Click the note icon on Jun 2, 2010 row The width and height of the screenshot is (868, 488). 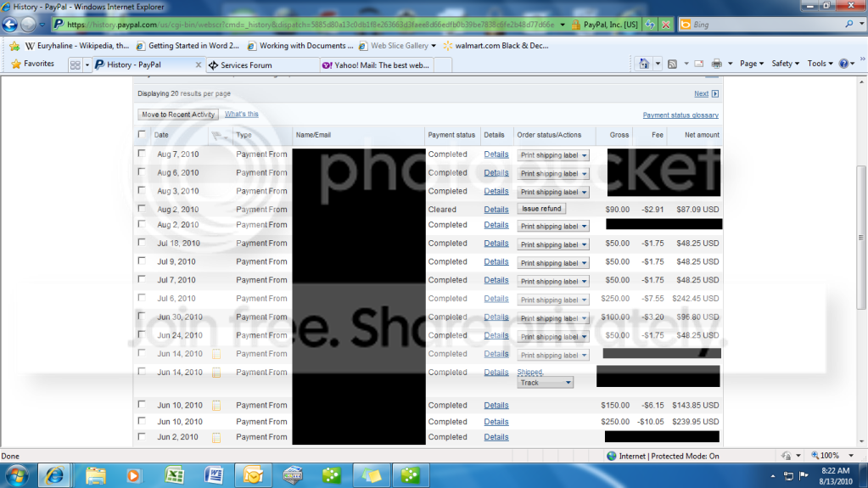tap(216, 438)
